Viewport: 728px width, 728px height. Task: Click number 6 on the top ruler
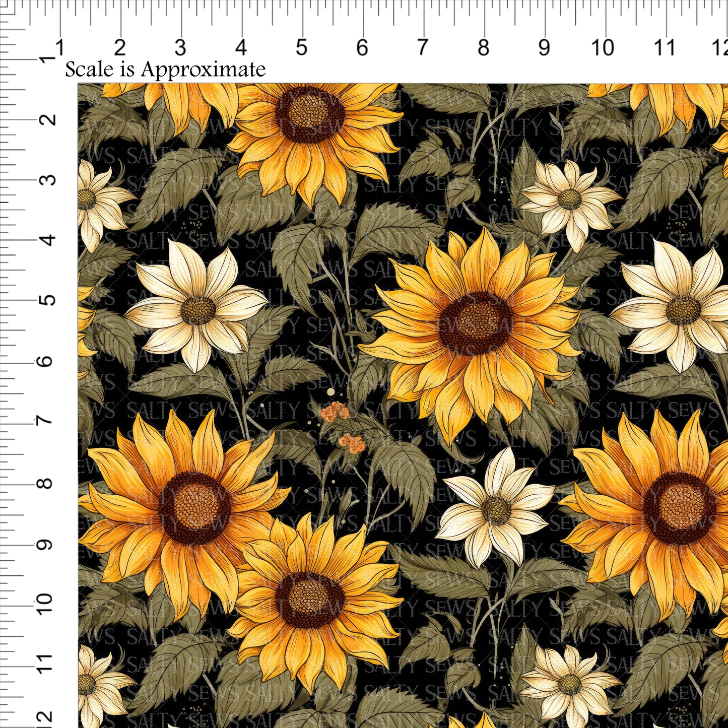(362, 48)
